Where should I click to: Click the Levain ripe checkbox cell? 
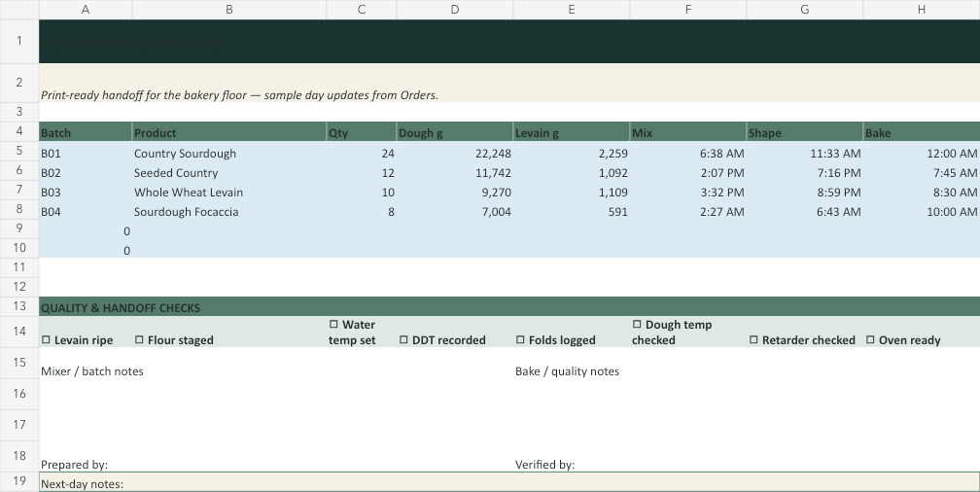[x=86, y=332]
